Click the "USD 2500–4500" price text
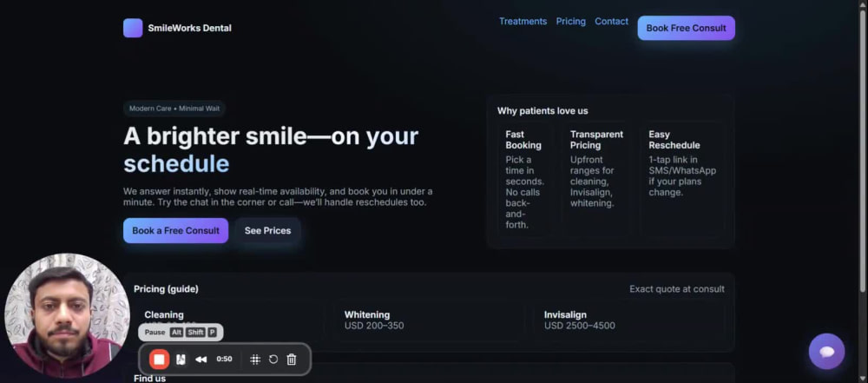 click(x=579, y=326)
